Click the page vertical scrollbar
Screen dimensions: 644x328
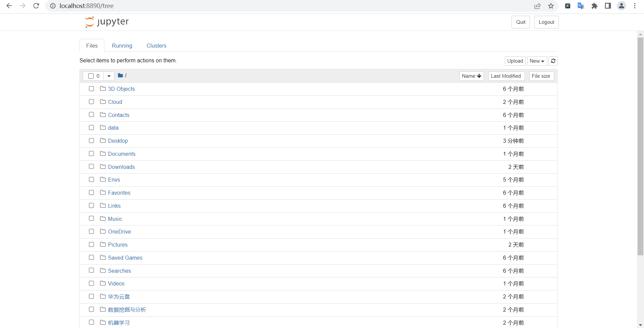[x=640, y=146]
